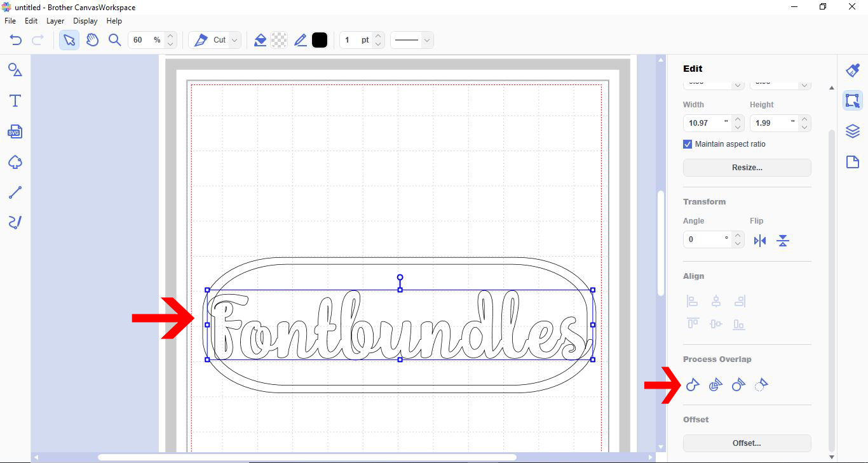Click the canvas horizontal scrollbar thumb

(307, 457)
